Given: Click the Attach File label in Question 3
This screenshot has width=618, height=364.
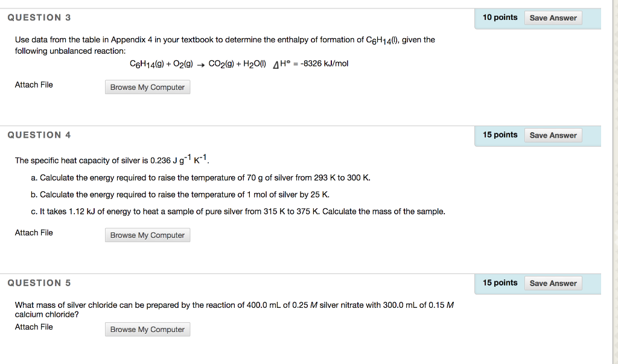Looking at the screenshot, I should click(x=33, y=85).
